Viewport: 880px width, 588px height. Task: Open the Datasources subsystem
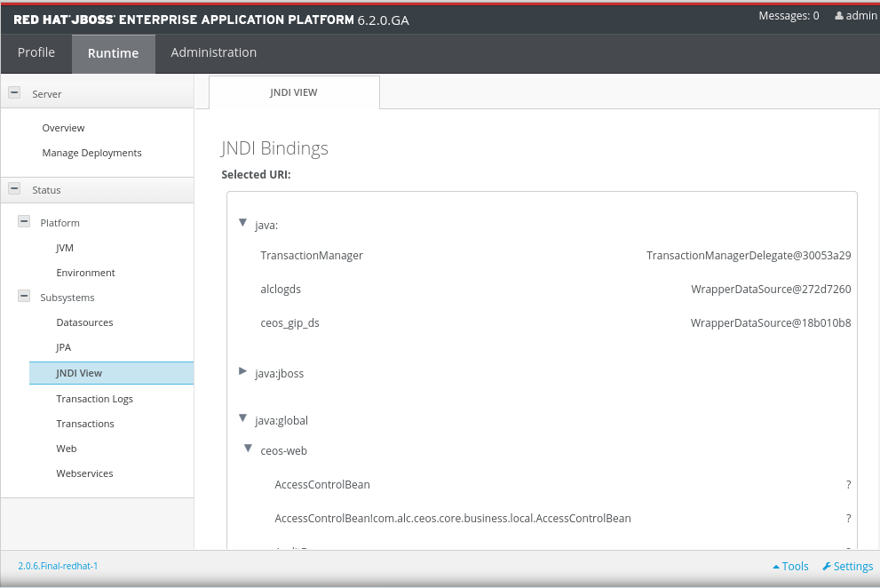[x=84, y=322]
